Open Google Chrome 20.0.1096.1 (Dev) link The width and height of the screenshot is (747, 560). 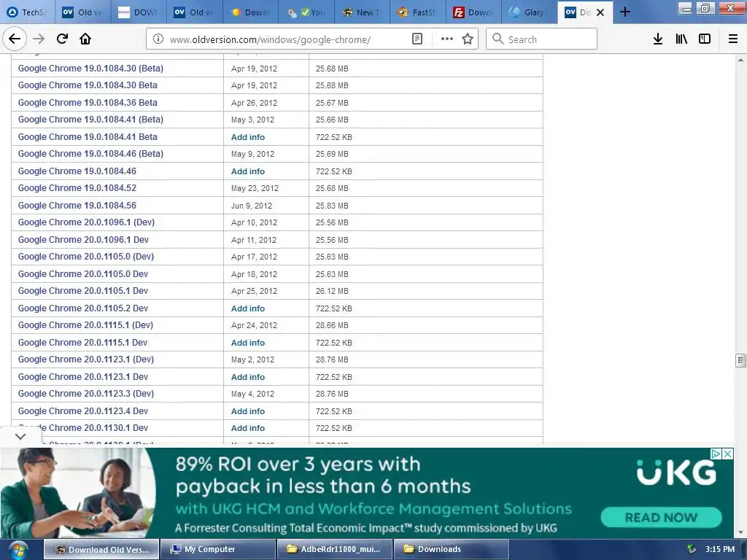pos(86,222)
